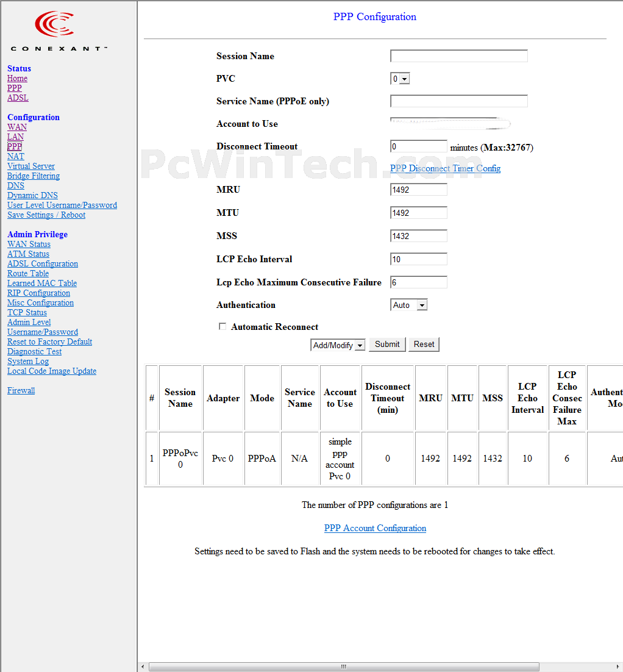The image size is (623, 672).
Task: Click the Account to Use field
Action: pyautogui.click(x=450, y=123)
